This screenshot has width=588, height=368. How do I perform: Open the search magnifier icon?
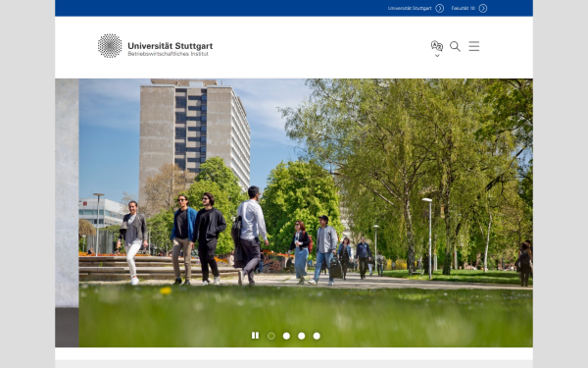tap(455, 46)
